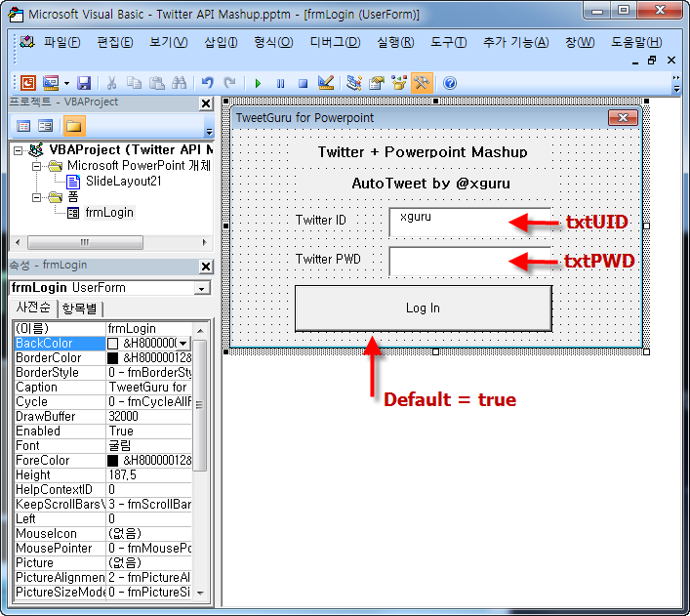Click the Paste clipboard icon
The width and height of the screenshot is (690, 616).
click(157, 83)
